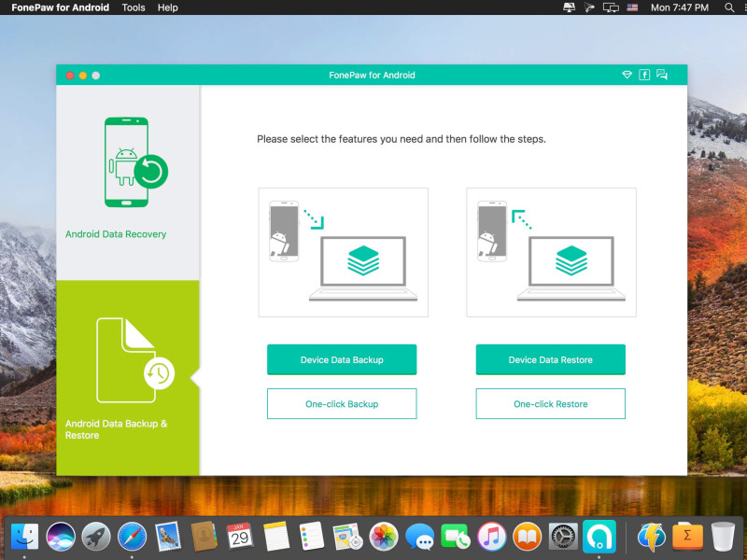This screenshot has height=560, width=747.
Task: Click the screen mirroring menu bar icon
Action: coord(611,7)
